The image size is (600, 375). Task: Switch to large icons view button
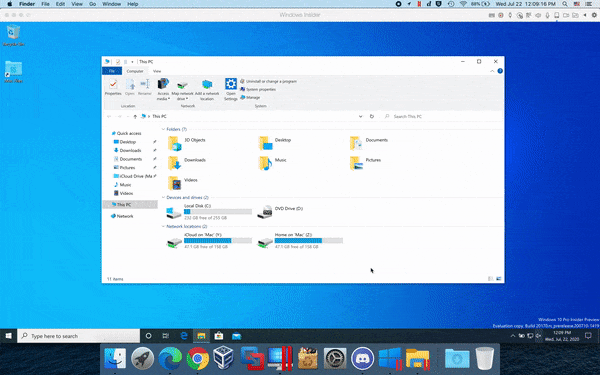[499, 279]
